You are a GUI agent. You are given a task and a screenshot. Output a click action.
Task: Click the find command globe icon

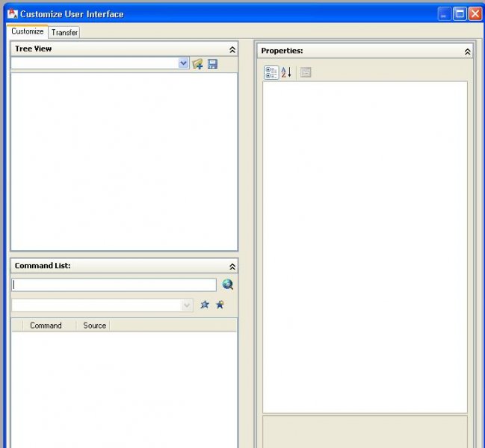(228, 284)
